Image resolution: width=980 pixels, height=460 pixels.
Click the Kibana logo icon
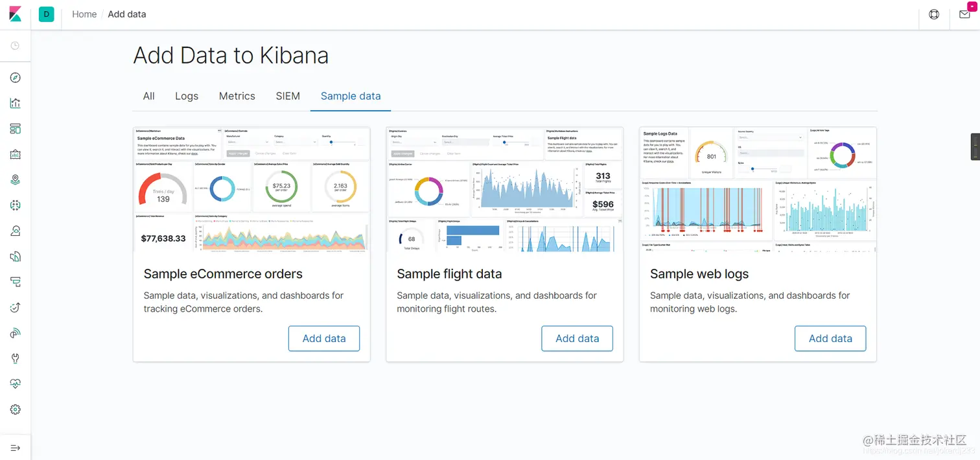pyautogui.click(x=15, y=14)
